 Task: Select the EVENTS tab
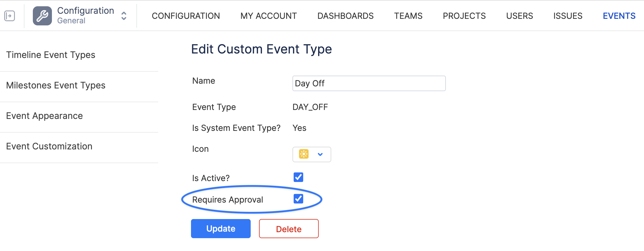(x=619, y=16)
